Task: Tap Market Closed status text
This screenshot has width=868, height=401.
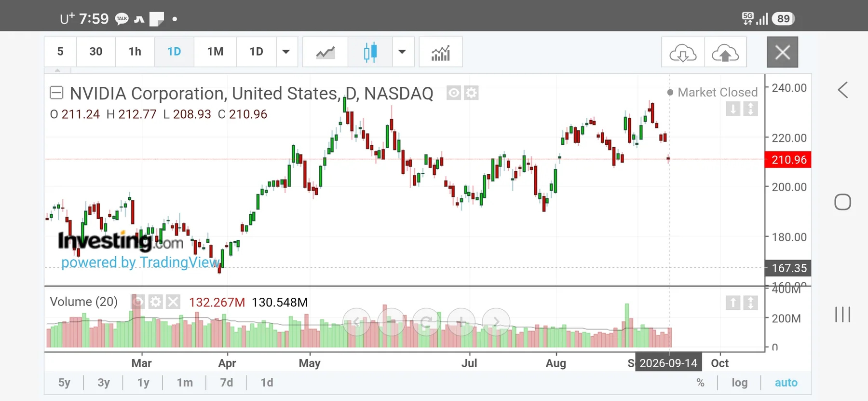Action: [718, 92]
